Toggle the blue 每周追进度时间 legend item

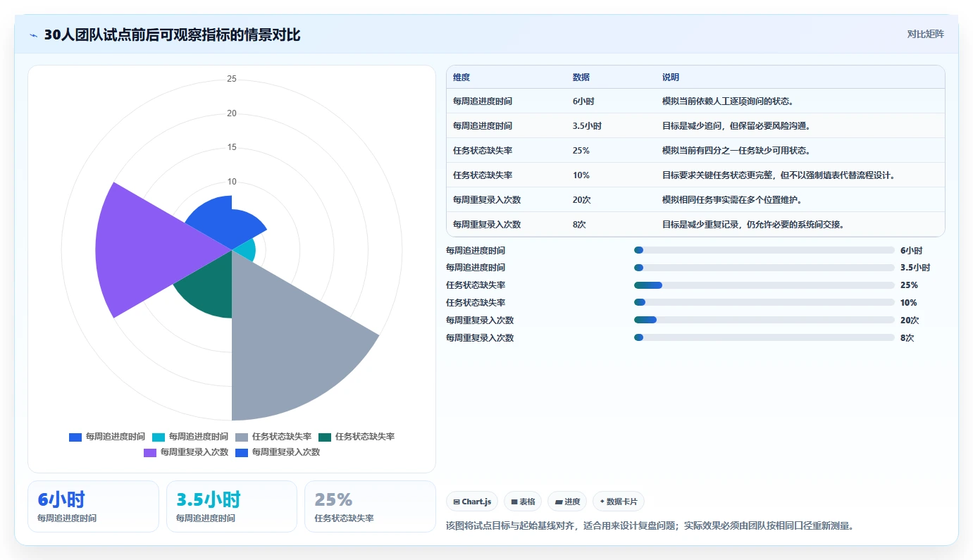coord(107,437)
